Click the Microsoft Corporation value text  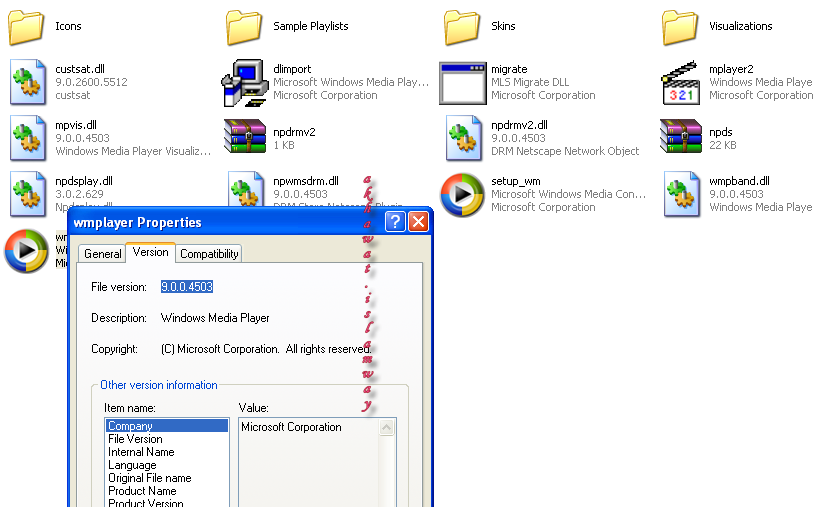pyautogui.click(x=291, y=427)
